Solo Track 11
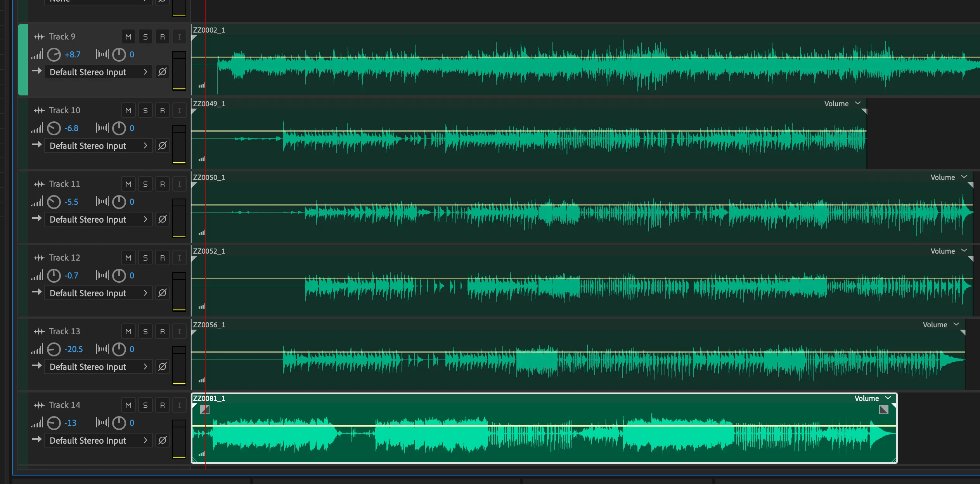Image resolution: width=980 pixels, height=484 pixels. (145, 184)
